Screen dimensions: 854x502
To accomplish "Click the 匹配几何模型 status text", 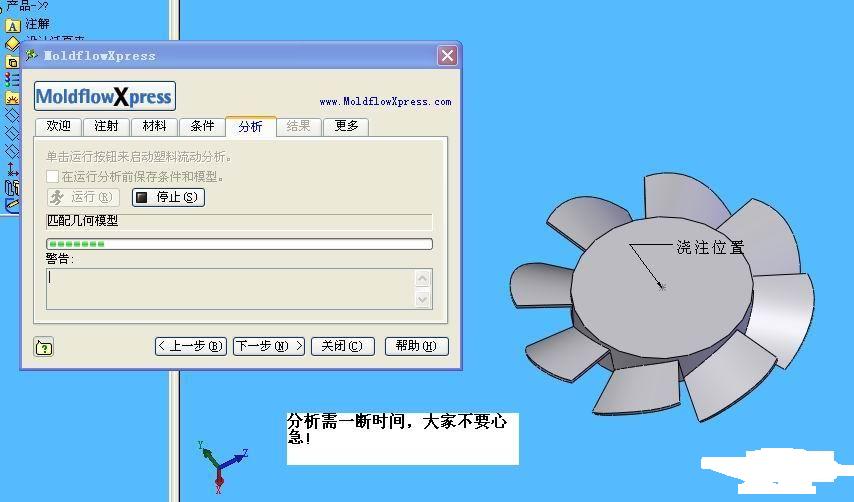I will pos(83,221).
